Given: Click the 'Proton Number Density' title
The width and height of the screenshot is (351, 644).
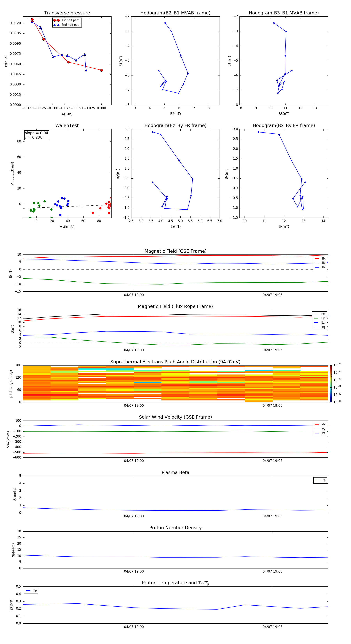Looking at the screenshot, I should (x=175, y=528).
